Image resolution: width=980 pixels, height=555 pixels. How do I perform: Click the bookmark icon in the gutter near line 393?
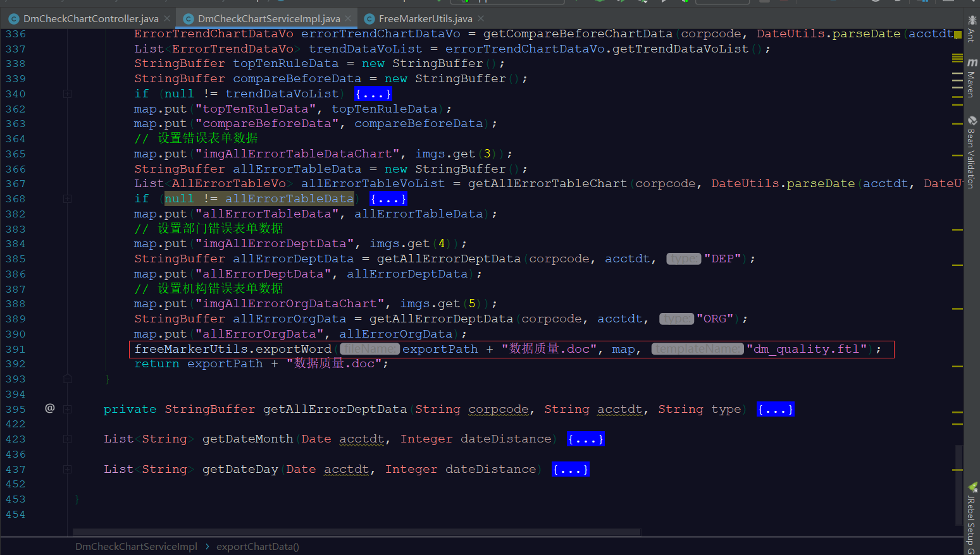pyautogui.click(x=67, y=378)
